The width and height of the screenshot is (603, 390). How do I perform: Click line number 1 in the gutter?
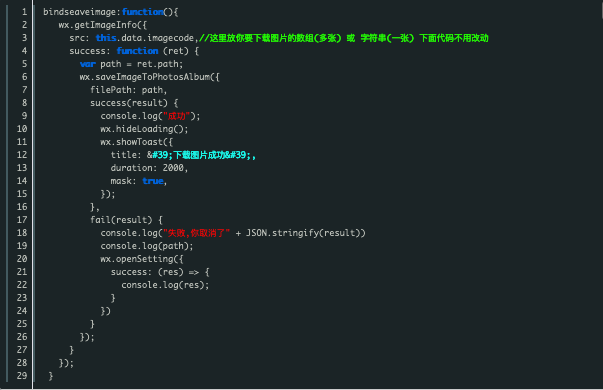(24, 12)
